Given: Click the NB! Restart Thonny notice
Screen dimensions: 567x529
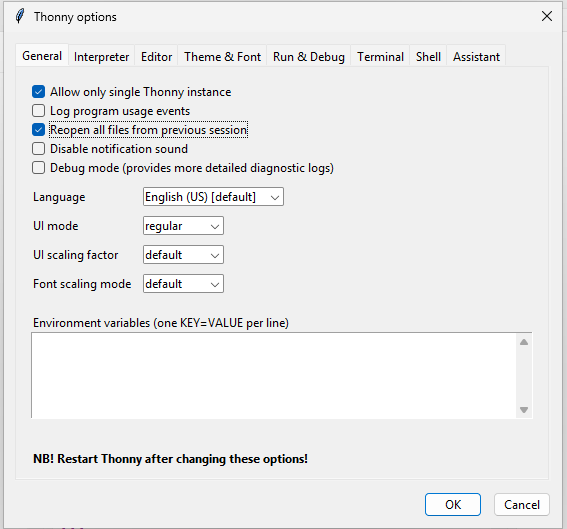Looking at the screenshot, I should (170, 459).
